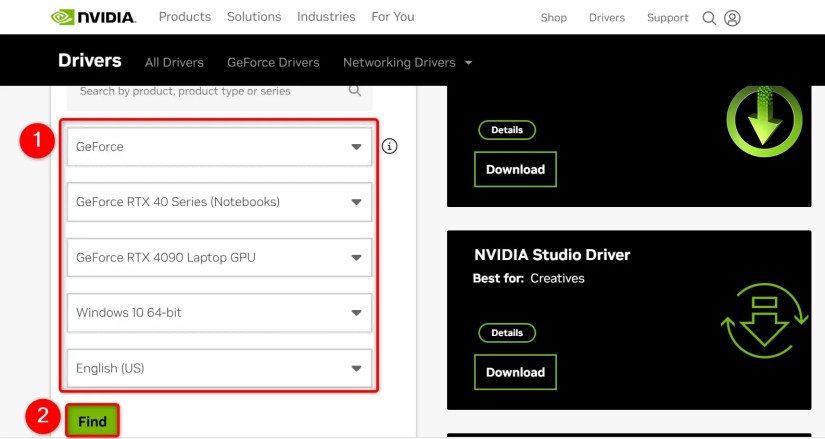Open the Drivers link in top navigation
Image resolution: width=825 pixels, height=439 pixels.
607,18
